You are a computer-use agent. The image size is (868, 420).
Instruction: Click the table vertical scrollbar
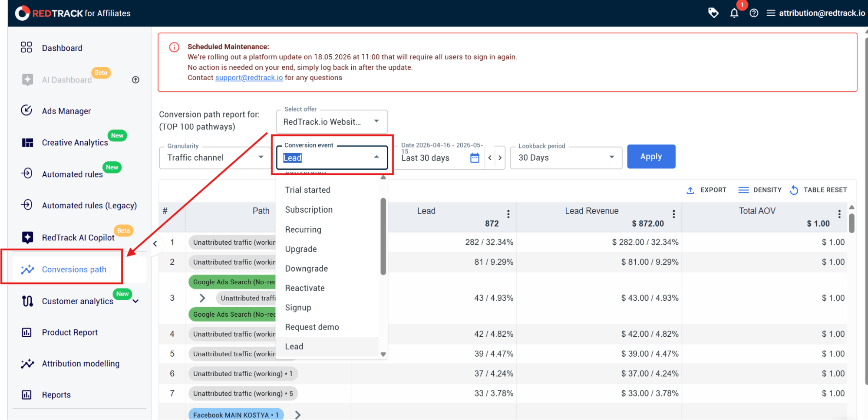[851, 223]
